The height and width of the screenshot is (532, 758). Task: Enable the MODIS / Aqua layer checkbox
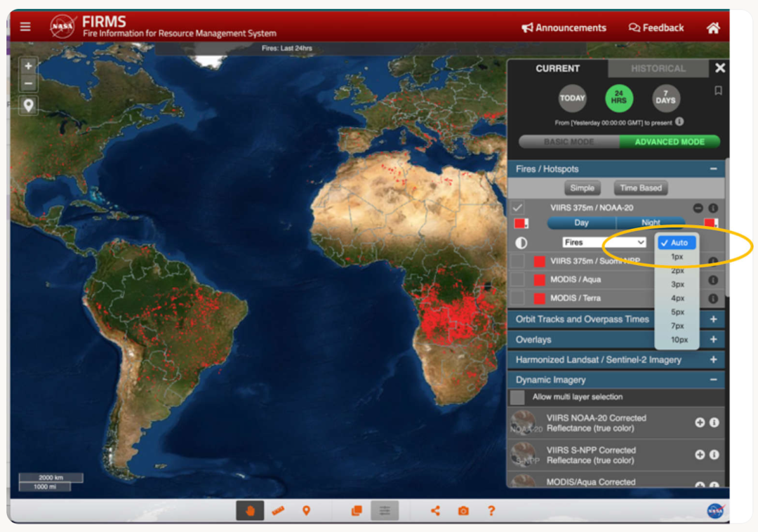tap(518, 279)
